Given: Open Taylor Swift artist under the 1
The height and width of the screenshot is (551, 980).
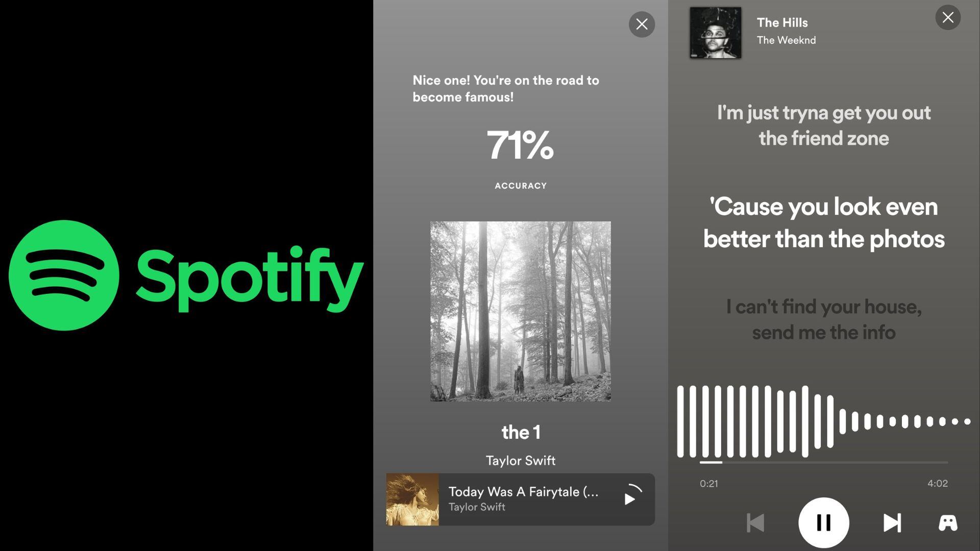Looking at the screenshot, I should tap(520, 461).
